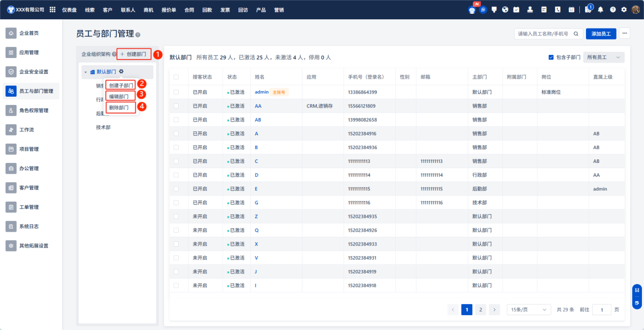
Task: Click the 添加员工 button
Action: [x=601, y=34]
